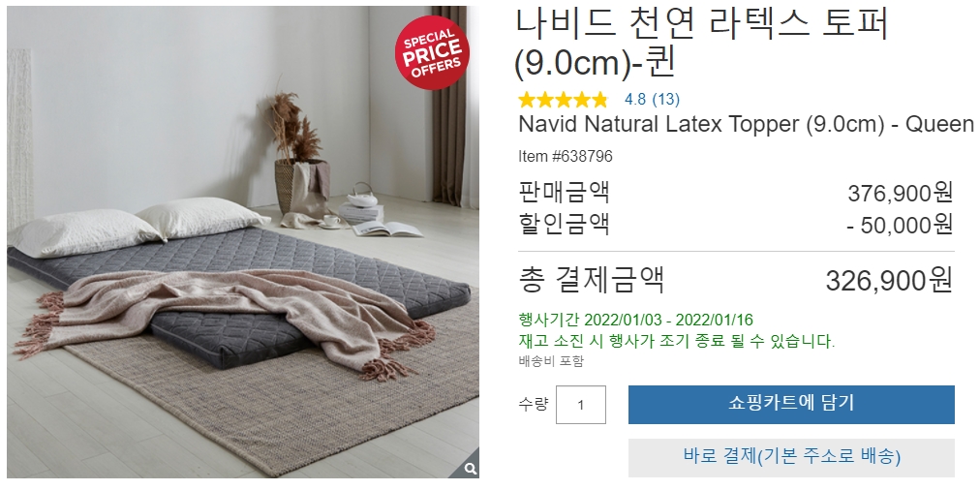Select the Item #638796 text

point(565,156)
